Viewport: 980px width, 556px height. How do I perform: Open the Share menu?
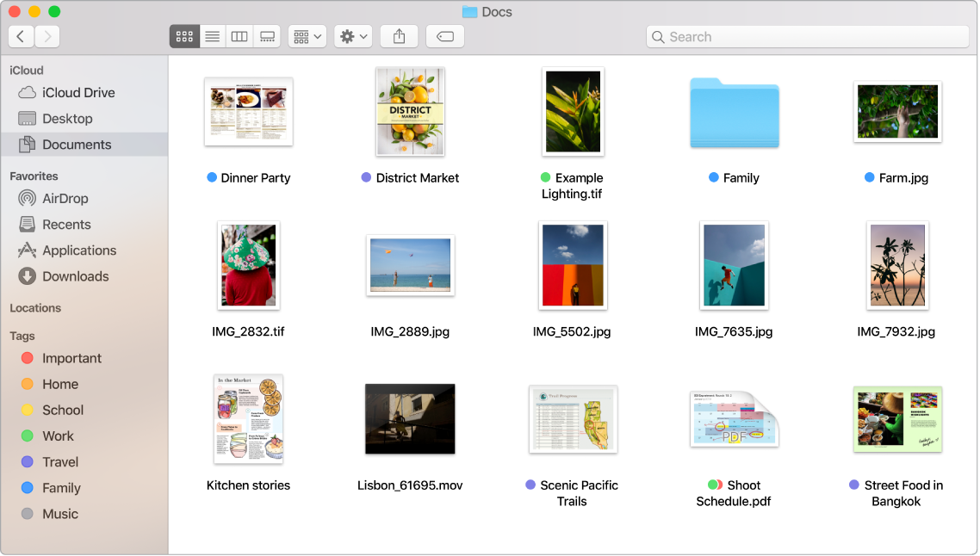(x=399, y=36)
